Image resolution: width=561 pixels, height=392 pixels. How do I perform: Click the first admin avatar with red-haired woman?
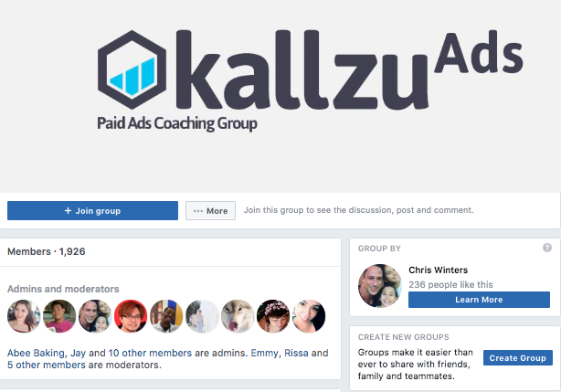click(24, 316)
